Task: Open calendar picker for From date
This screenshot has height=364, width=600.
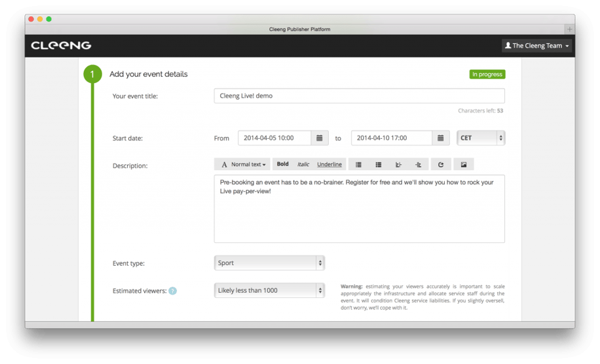Action: [x=320, y=138]
